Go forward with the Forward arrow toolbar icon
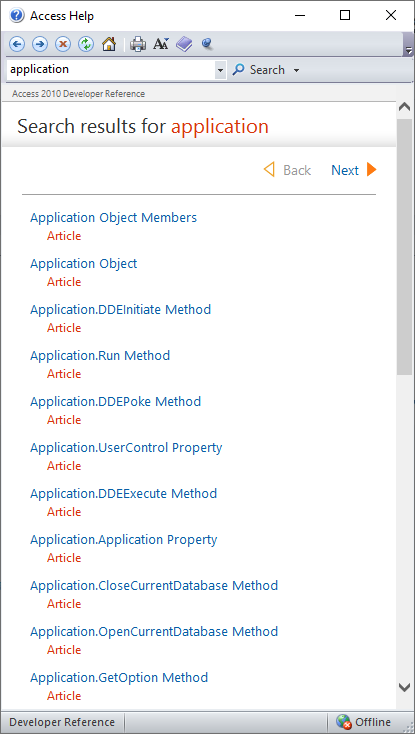 pyautogui.click(x=40, y=44)
